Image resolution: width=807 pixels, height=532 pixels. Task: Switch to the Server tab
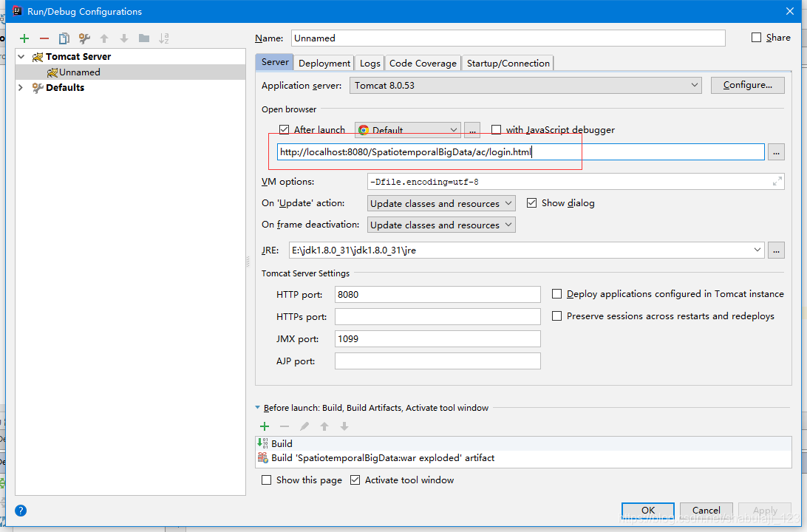click(275, 62)
